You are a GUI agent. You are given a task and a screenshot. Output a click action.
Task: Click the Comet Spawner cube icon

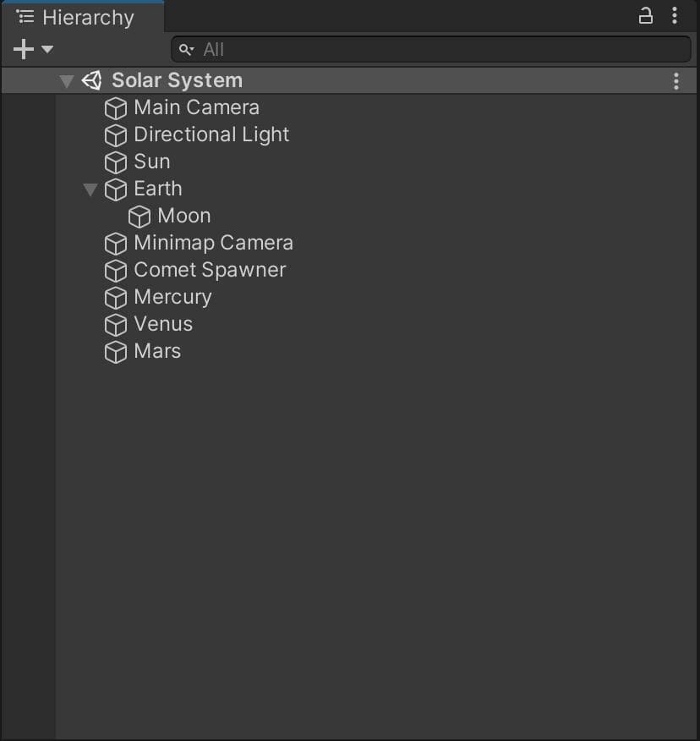pyautogui.click(x=116, y=272)
